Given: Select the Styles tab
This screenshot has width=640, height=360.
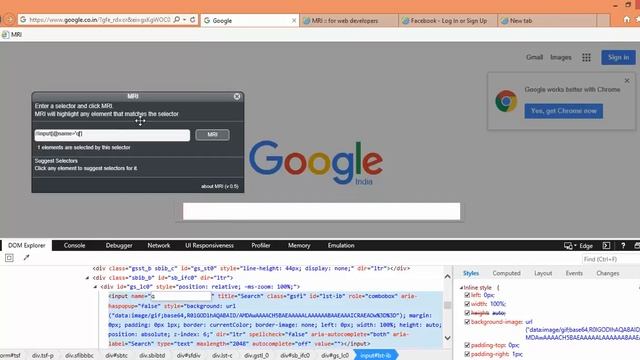Looking at the screenshot, I should [471, 273].
